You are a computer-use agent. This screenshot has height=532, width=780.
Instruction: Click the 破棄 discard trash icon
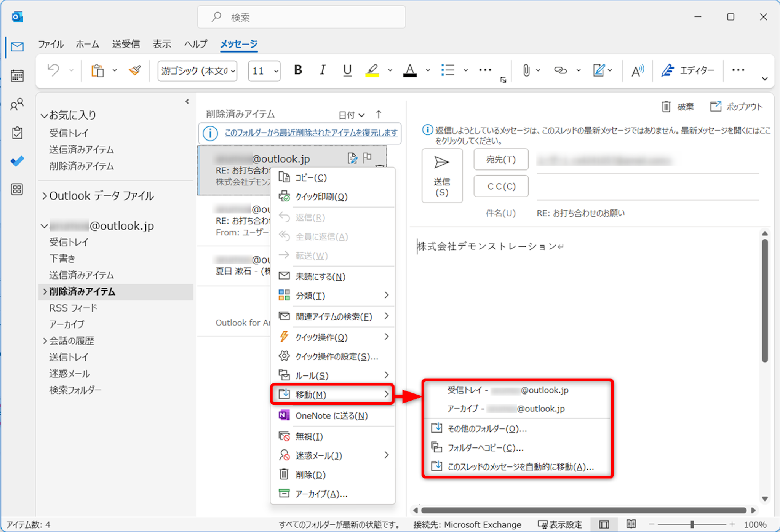pyautogui.click(x=666, y=107)
